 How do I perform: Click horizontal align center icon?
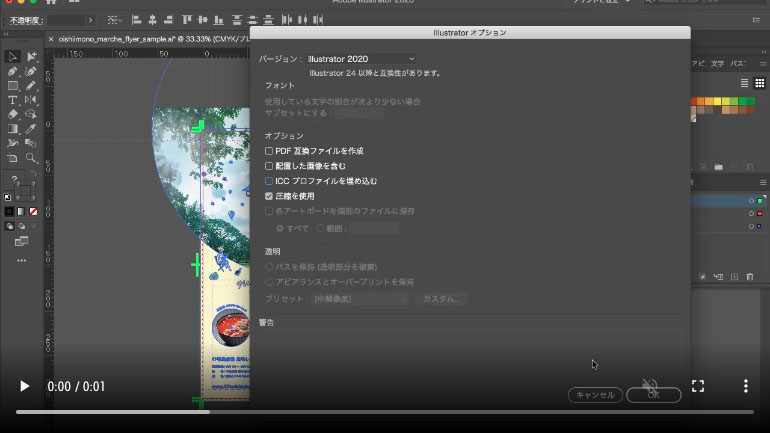pos(153,20)
